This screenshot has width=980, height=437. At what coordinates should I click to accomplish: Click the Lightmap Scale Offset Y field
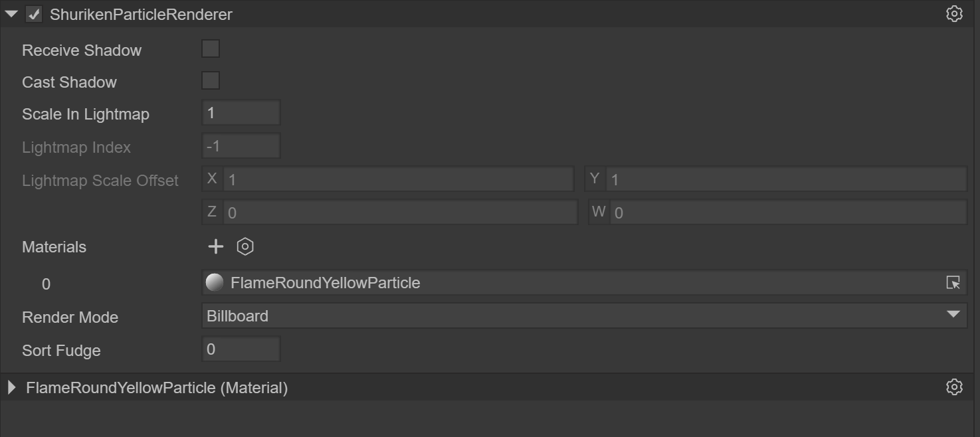(x=785, y=179)
